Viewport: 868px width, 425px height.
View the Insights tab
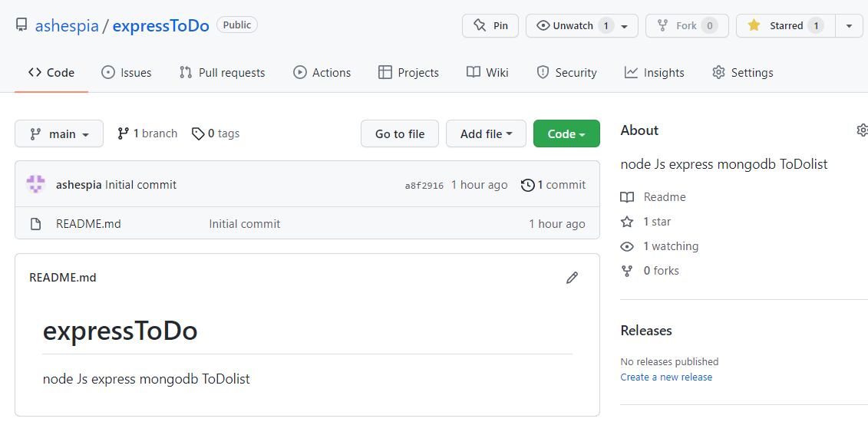(x=654, y=72)
